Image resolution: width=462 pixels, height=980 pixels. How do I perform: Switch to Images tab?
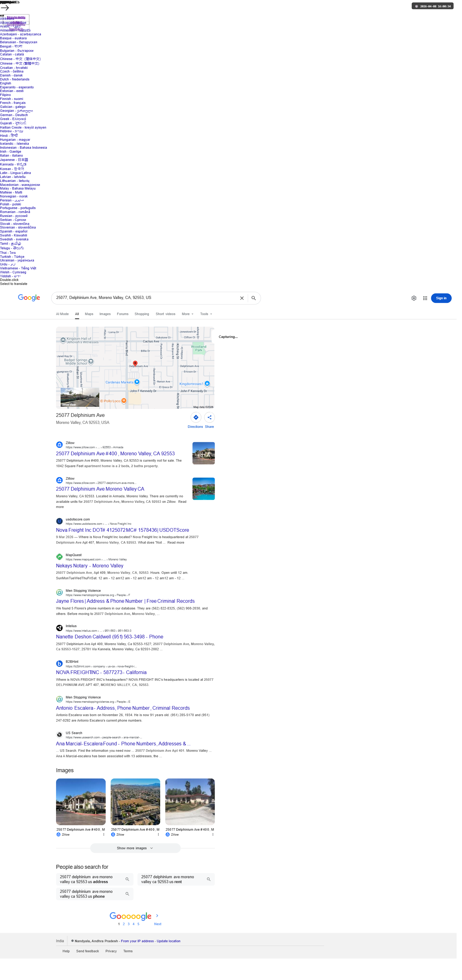click(105, 314)
